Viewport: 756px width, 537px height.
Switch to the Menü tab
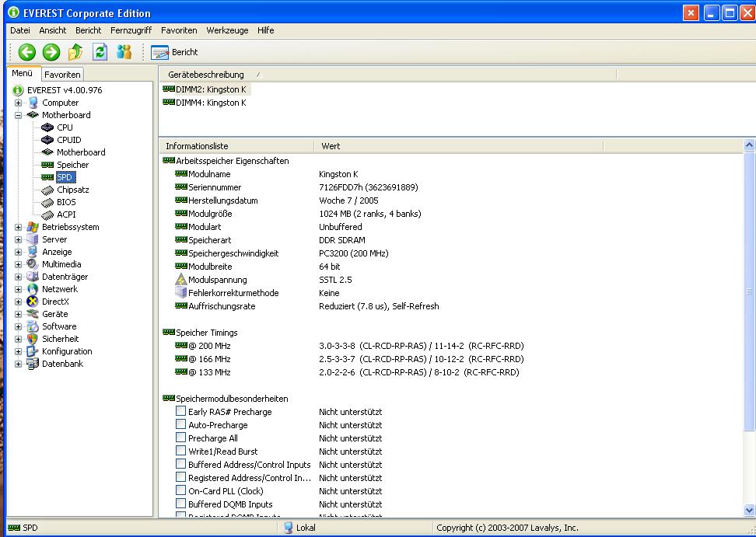(x=23, y=73)
